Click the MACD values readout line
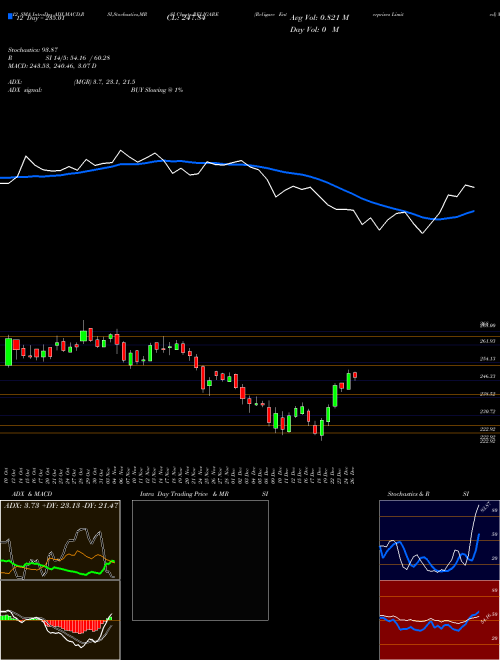 click(x=52, y=66)
